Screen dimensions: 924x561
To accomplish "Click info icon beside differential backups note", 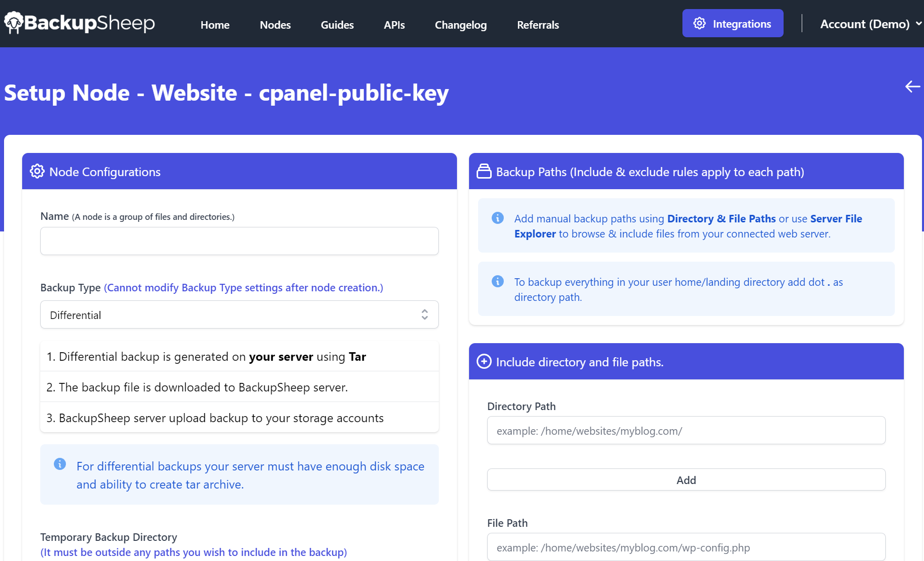I will coord(60,464).
